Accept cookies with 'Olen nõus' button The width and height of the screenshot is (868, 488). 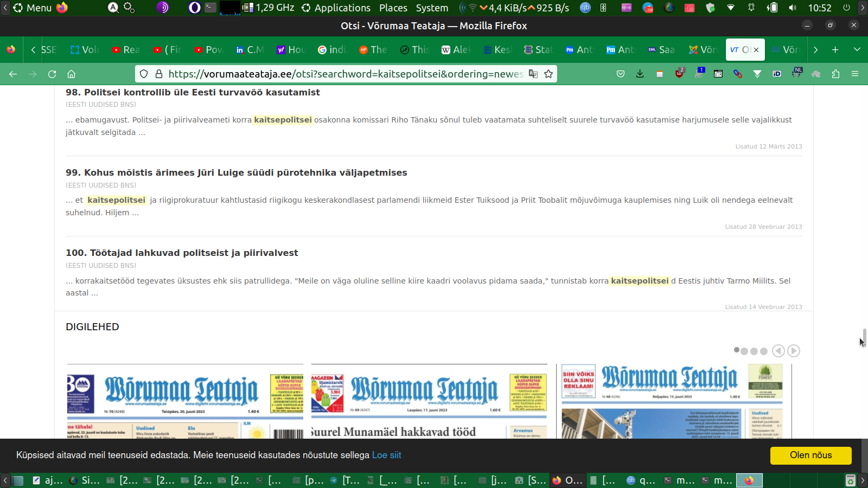(x=810, y=455)
